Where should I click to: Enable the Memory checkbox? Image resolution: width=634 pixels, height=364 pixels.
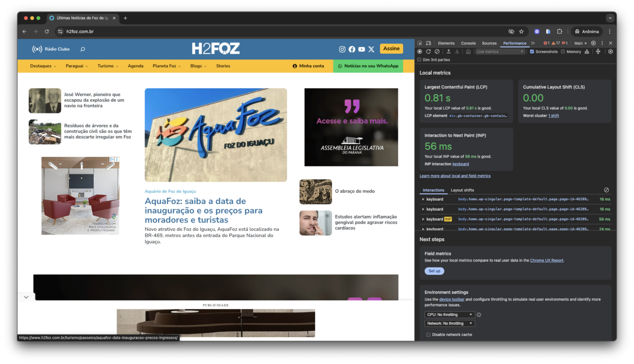point(563,52)
